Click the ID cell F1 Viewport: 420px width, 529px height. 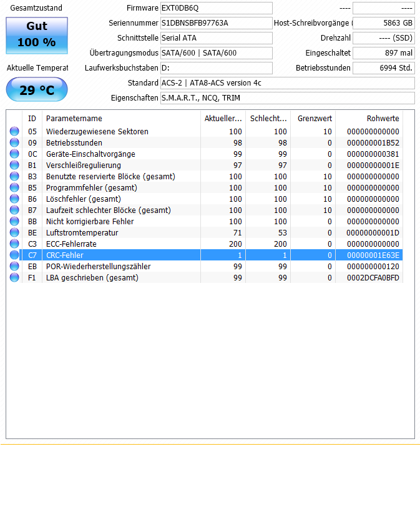click(x=32, y=277)
